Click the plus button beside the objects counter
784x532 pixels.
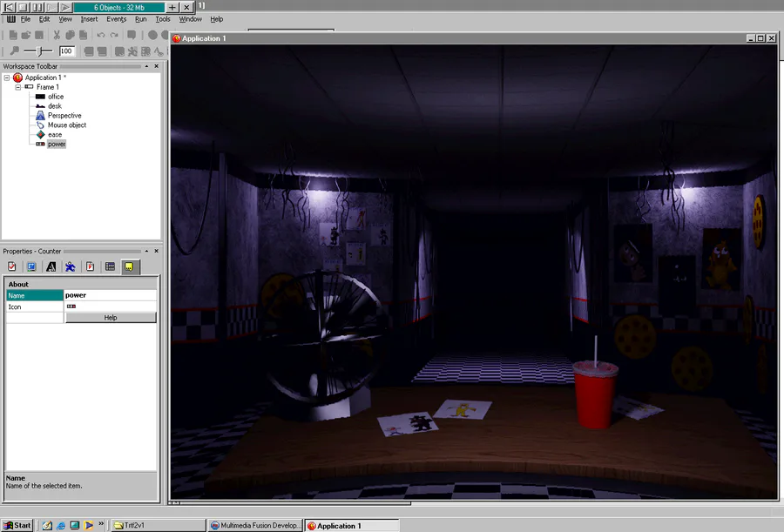(172, 7)
